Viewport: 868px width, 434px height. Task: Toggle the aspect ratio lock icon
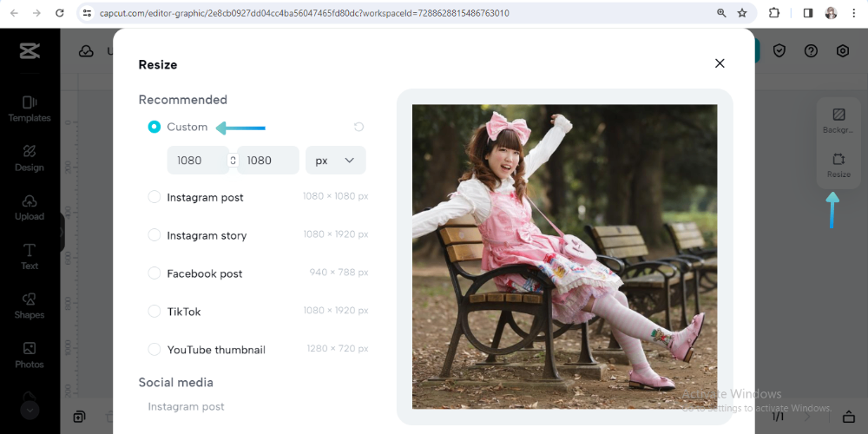click(x=233, y=160)
